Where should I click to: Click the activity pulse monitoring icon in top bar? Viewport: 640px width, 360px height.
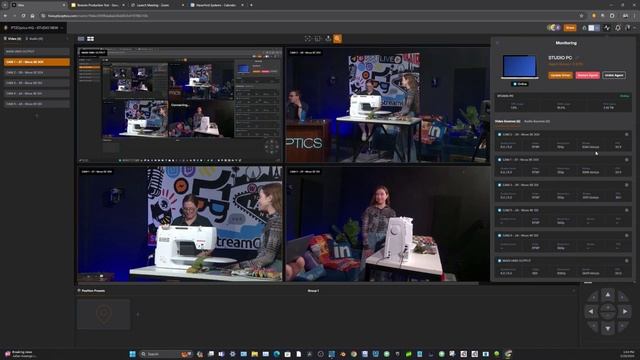click(607, 28)
